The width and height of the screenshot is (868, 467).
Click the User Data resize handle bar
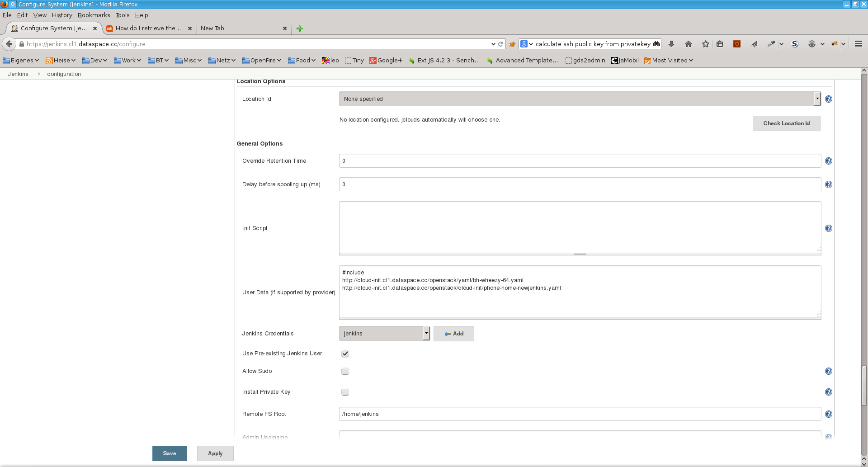click(x=580, y=319)
